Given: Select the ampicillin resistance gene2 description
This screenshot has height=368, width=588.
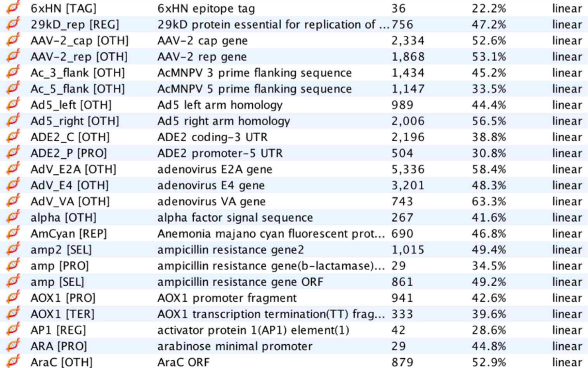Looking at the screenshot, I should point(231,250).
